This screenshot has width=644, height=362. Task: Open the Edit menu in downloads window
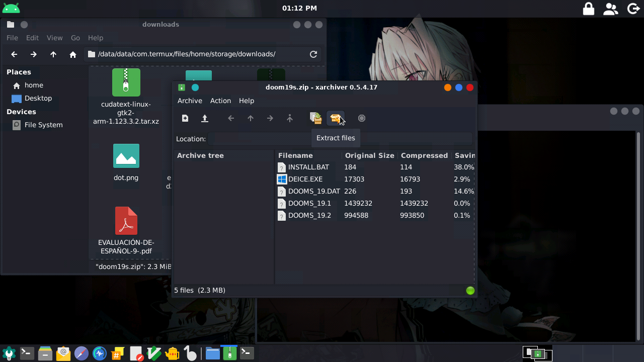pyautogui.click(x=32, y=38)
